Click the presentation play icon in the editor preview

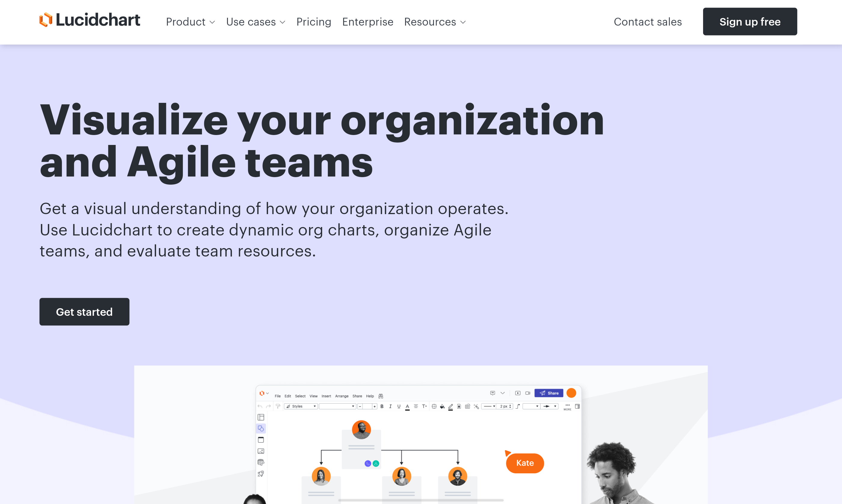518,393
